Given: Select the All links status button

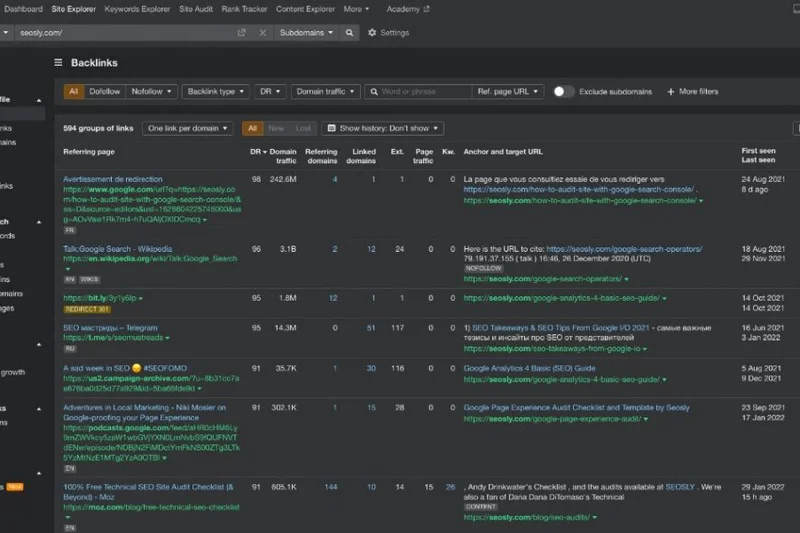Looking at the screenshot, I should coord(252,128).
